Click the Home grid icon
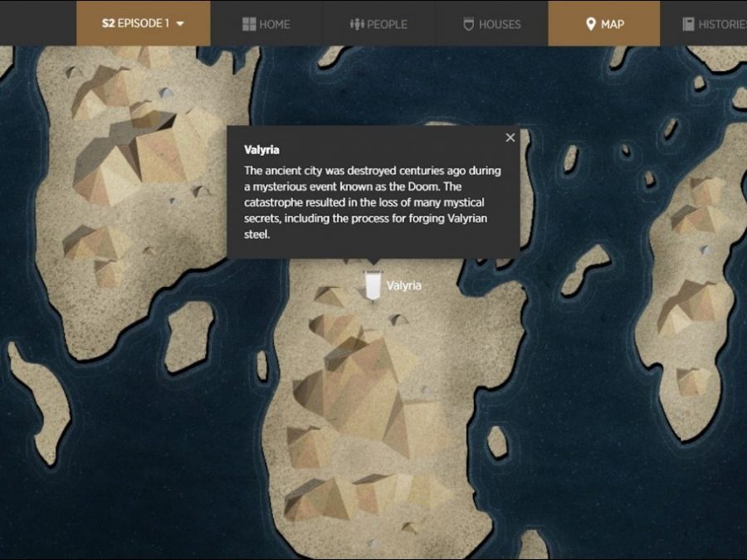747x560 pixels. tap(249, 24)
